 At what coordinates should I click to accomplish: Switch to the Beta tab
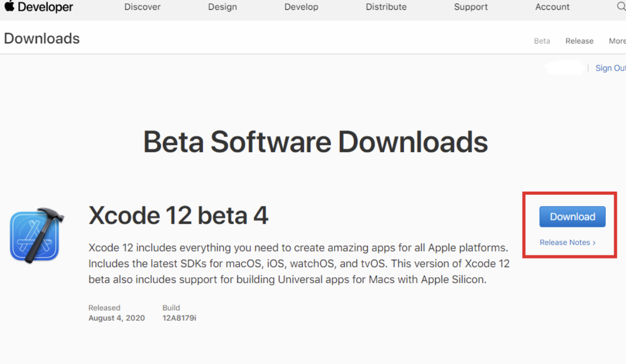tap(542, 41)
